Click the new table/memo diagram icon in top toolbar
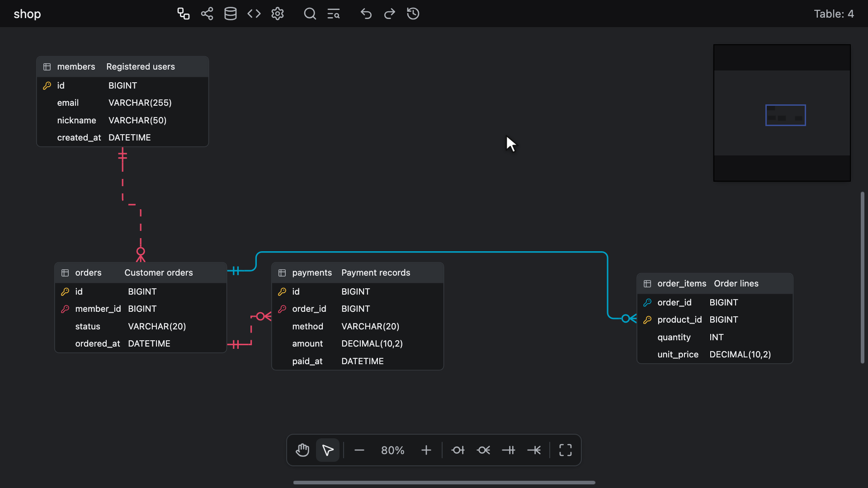This screenshot has width=868, height=488. pos(183,14)
